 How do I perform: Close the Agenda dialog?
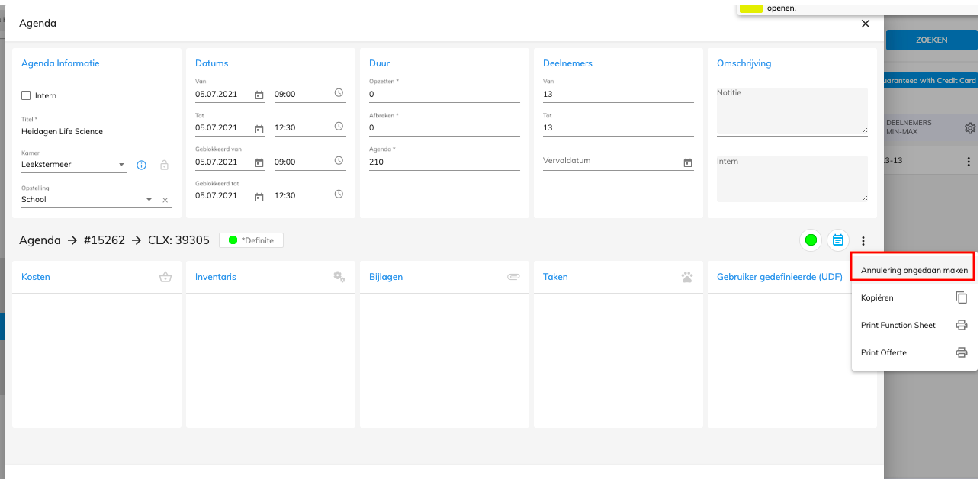click(866, 24)
